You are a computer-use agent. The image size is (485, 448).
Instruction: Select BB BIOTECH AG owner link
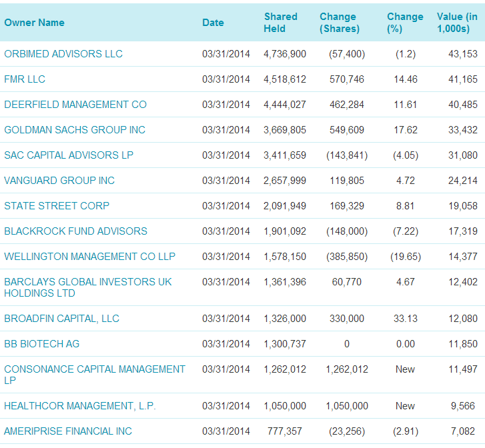pyautogui.click(x=41, y=344)
